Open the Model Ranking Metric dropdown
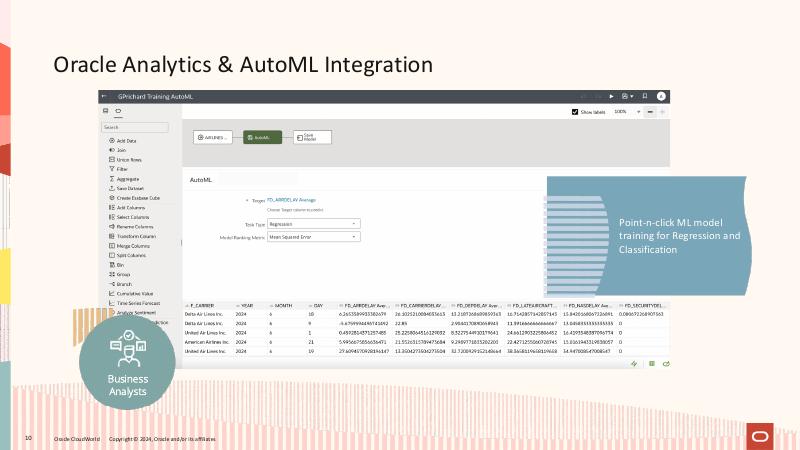 coord(314,237)
